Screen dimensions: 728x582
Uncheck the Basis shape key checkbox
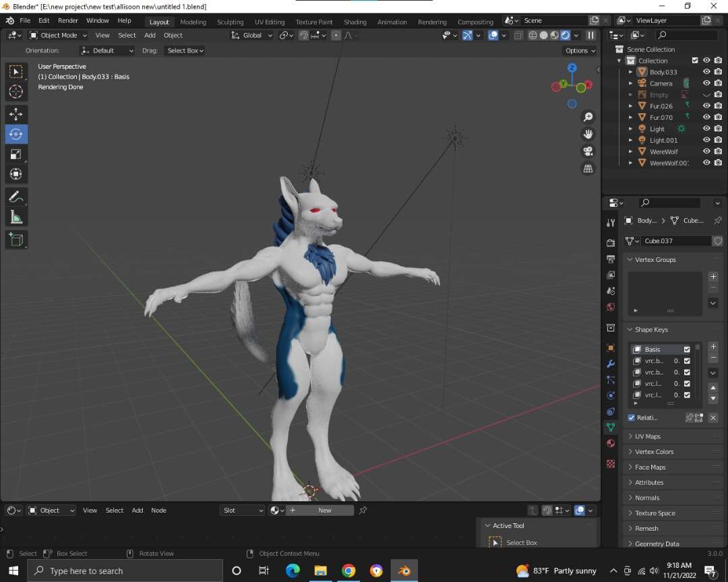click(x=686, y=349)
